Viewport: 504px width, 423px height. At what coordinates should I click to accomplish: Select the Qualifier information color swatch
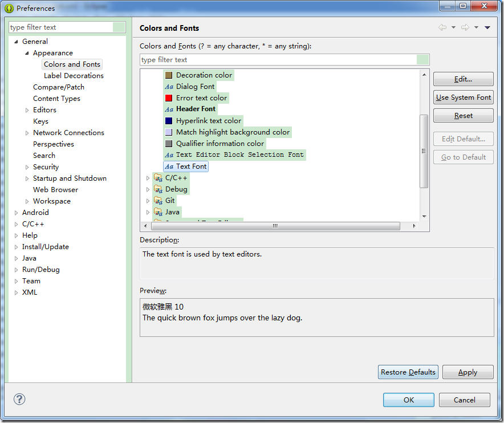[x=169, y=144]
